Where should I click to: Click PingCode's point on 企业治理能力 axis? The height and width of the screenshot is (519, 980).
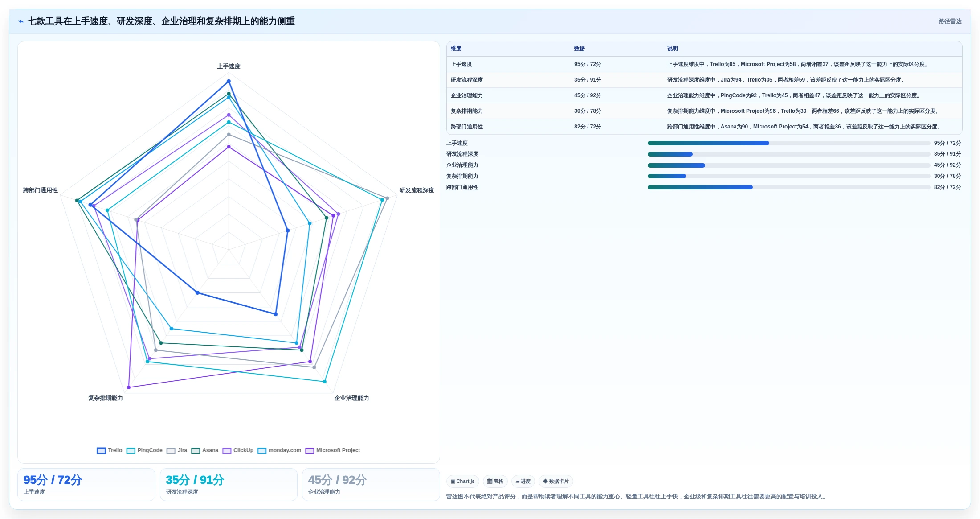coord(325,382)
